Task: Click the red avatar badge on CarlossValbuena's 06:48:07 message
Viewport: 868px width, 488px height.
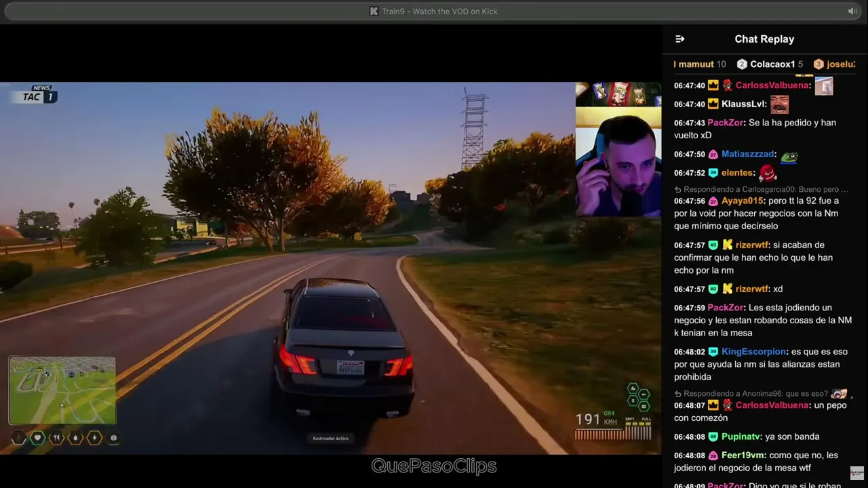Action: click(727, 405)
